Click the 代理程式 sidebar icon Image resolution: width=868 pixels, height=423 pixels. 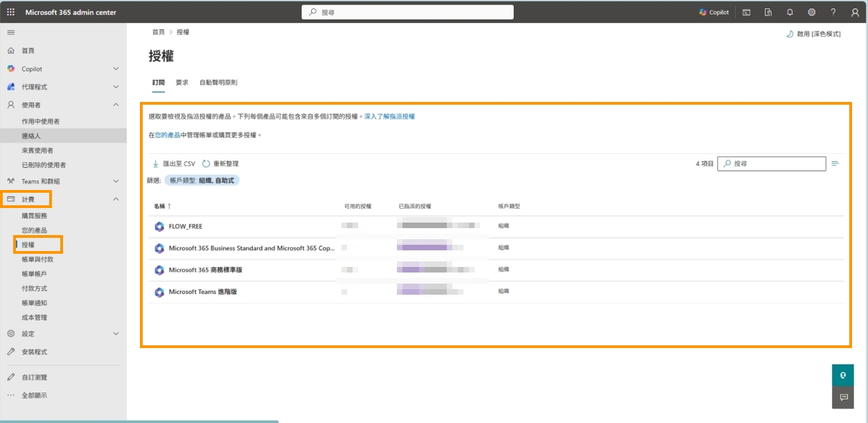[x=10, y=87]
